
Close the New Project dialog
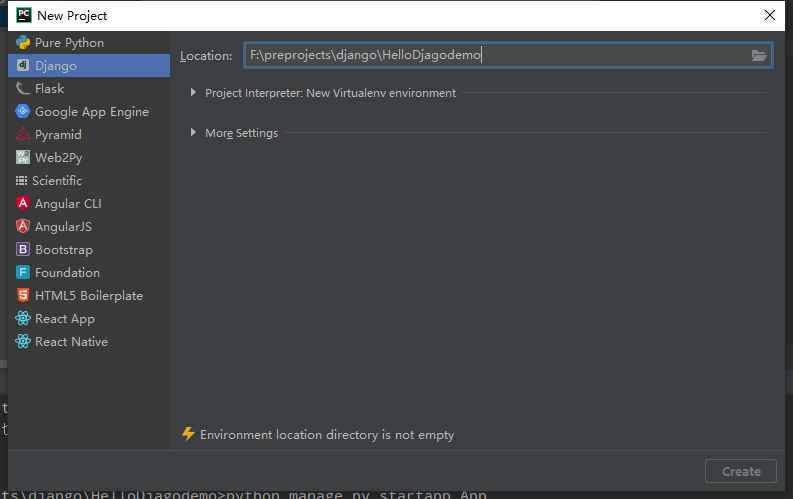770,15
